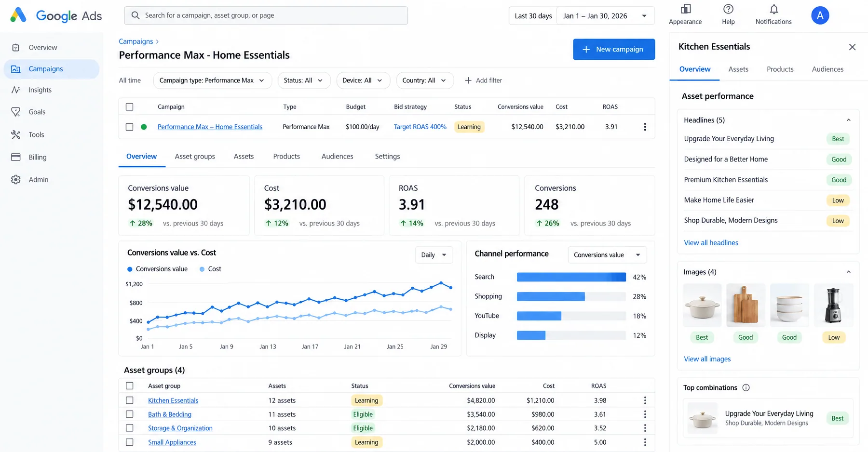Select all asset groups header checkbox
The image size is (868, 452).
(x=129, y=386)
